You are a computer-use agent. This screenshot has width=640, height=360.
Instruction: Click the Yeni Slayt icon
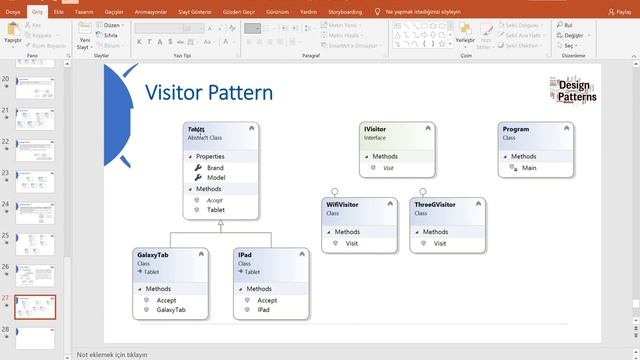coord(84,29)
